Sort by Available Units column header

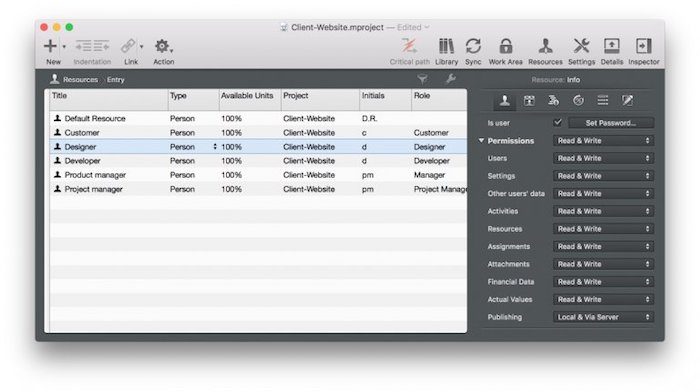tap(250, 100)
